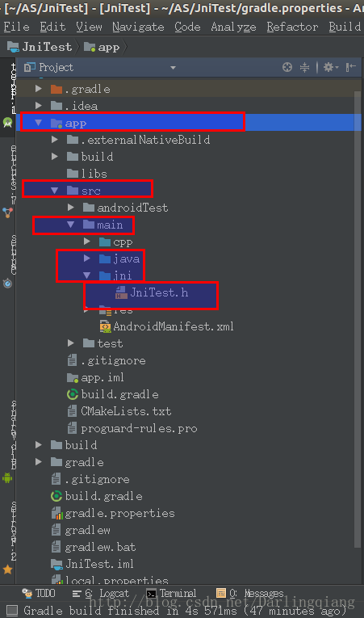This screenshot has height=618, width=364.
Task: Expand the androidTest folder
Action: click(71, 208)
